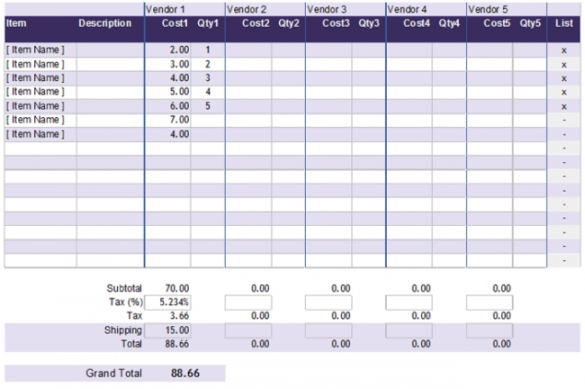
Task: Click the Vendor 1 Shipping field showing 15.00
Action: point(168,330)
